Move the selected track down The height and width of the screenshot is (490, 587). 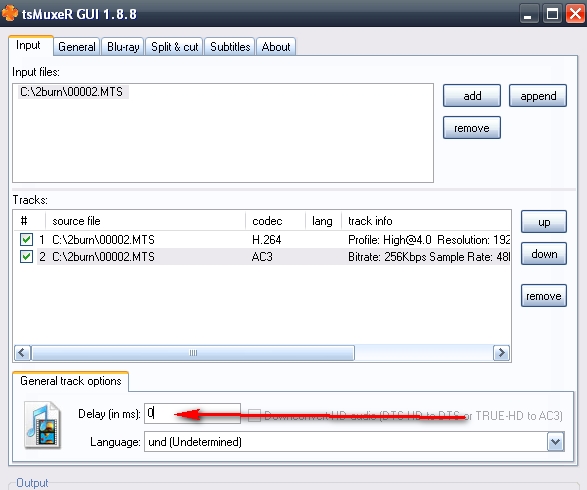(544, 254)
